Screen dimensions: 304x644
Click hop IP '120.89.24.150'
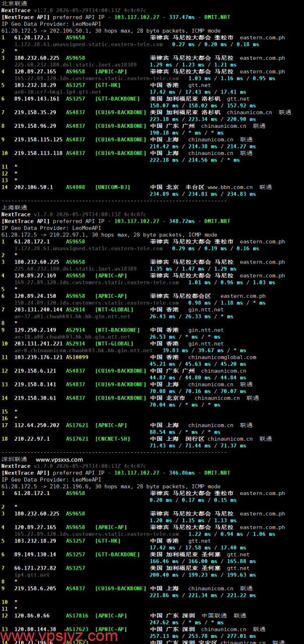click(35, 296)
